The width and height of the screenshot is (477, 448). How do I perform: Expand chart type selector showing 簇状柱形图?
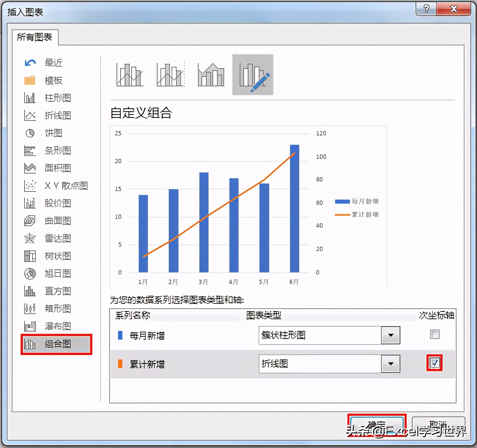tap(390, 335)
